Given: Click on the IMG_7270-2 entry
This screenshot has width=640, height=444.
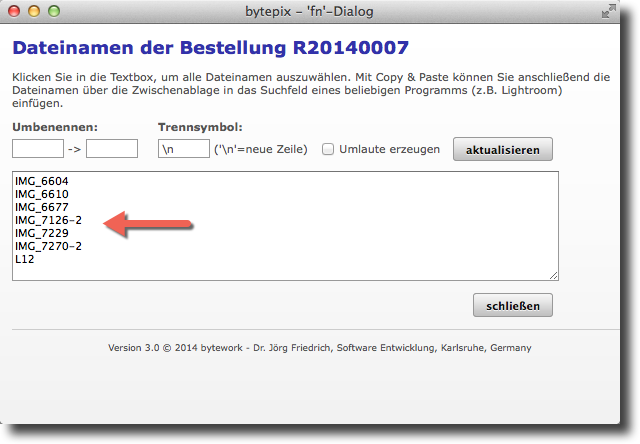Looking at the screenshot, I should pos(48,246).
